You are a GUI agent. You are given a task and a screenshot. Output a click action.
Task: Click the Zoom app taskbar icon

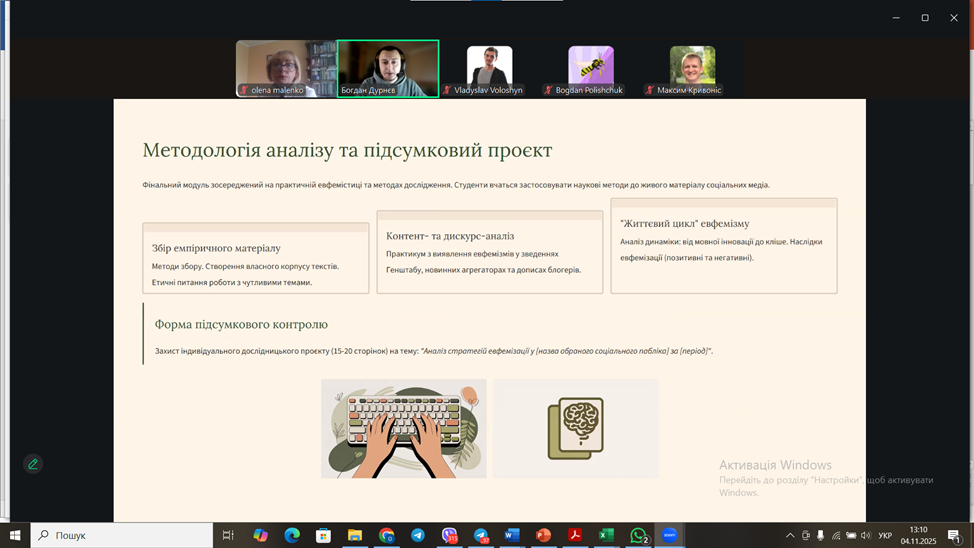(670, 536)
